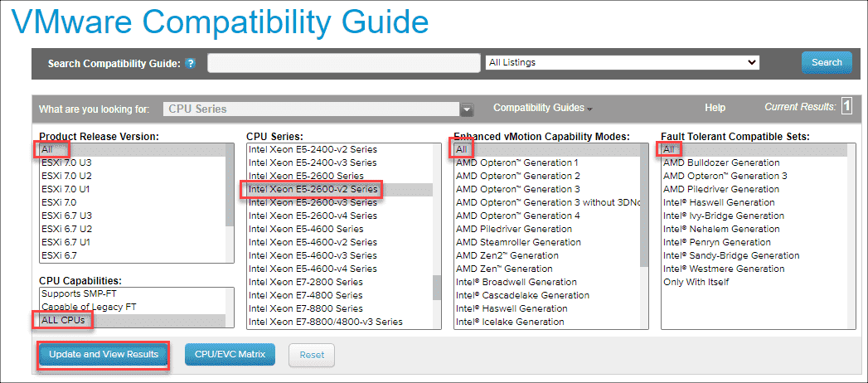Select the ESXi 6.7 release
868x383 pixels.
coord(133,255)
